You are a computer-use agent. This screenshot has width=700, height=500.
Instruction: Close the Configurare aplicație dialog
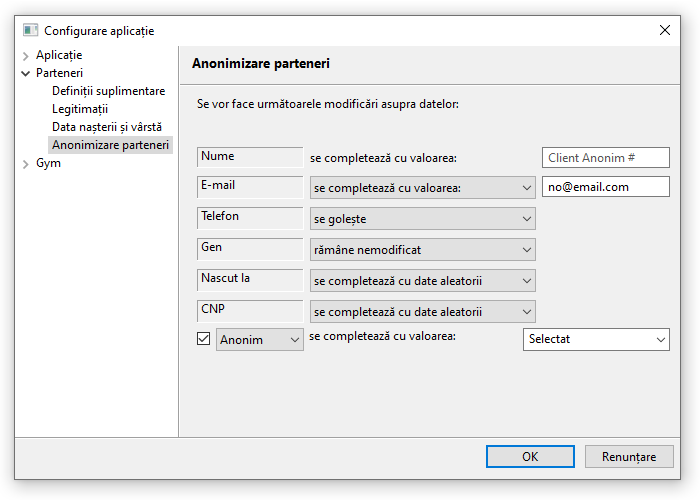point(665,30)
